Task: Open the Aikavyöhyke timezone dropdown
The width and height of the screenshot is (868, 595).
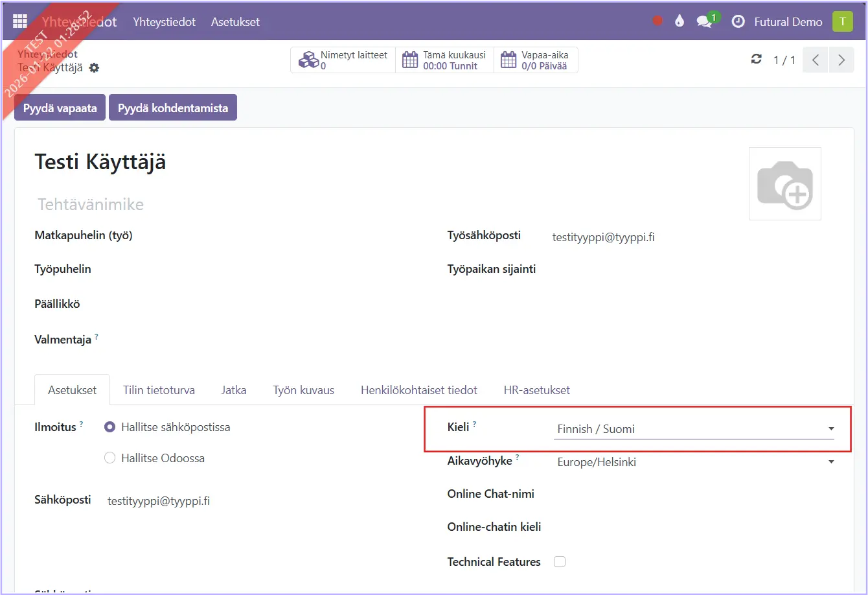Action: pos(693,462)
